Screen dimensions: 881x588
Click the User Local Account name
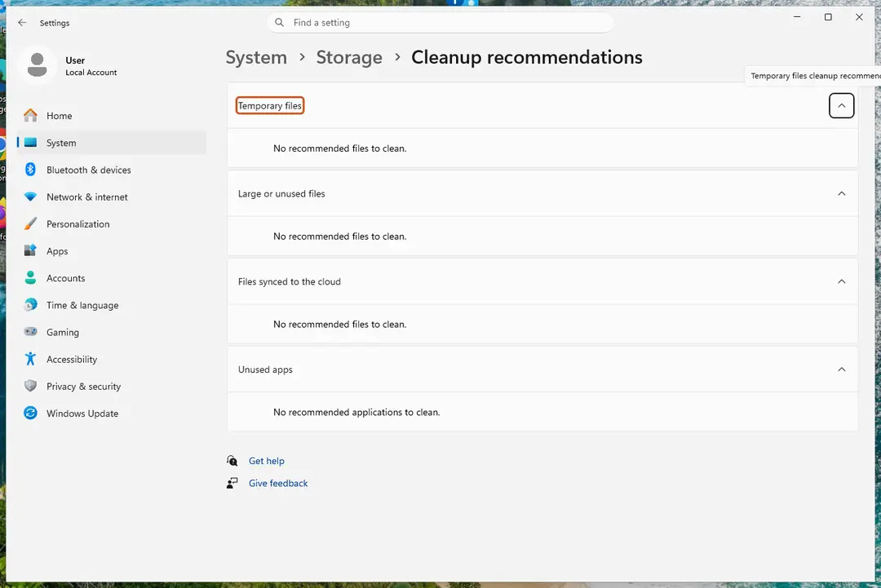point(91,66)
